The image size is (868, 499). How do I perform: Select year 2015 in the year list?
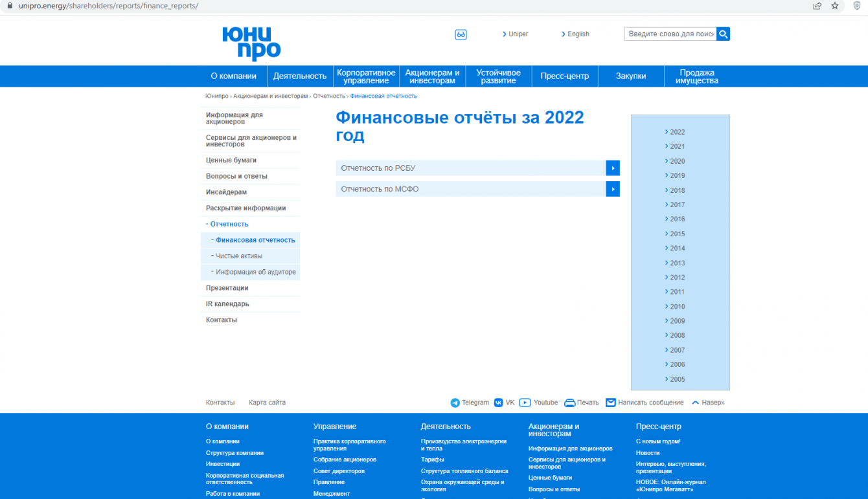[678, 234]
